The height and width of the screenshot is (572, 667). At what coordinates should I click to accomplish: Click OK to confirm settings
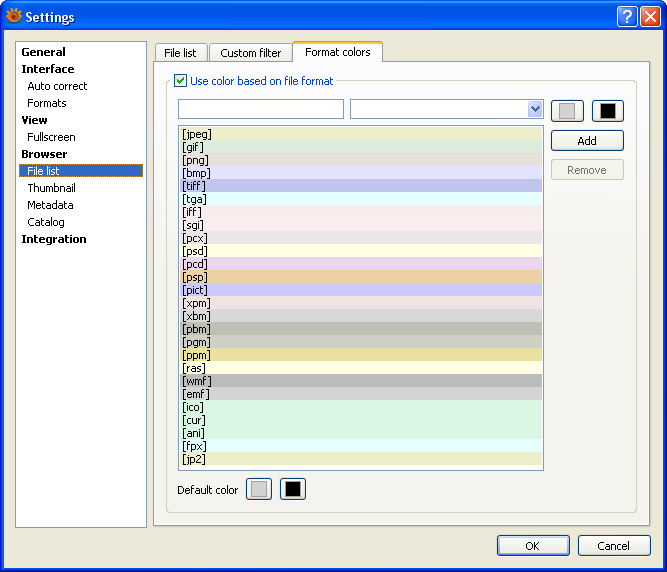pyautogui.click(x=532, y=545)
